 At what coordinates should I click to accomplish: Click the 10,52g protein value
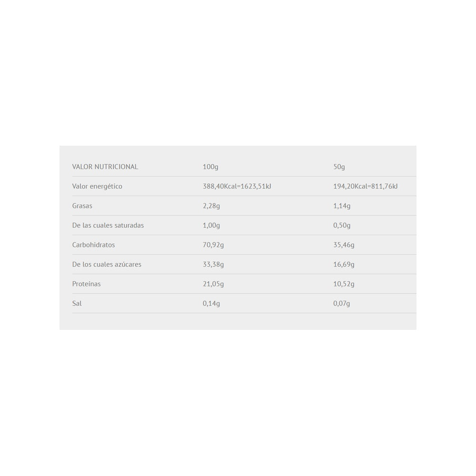click(x=344, y=284)
